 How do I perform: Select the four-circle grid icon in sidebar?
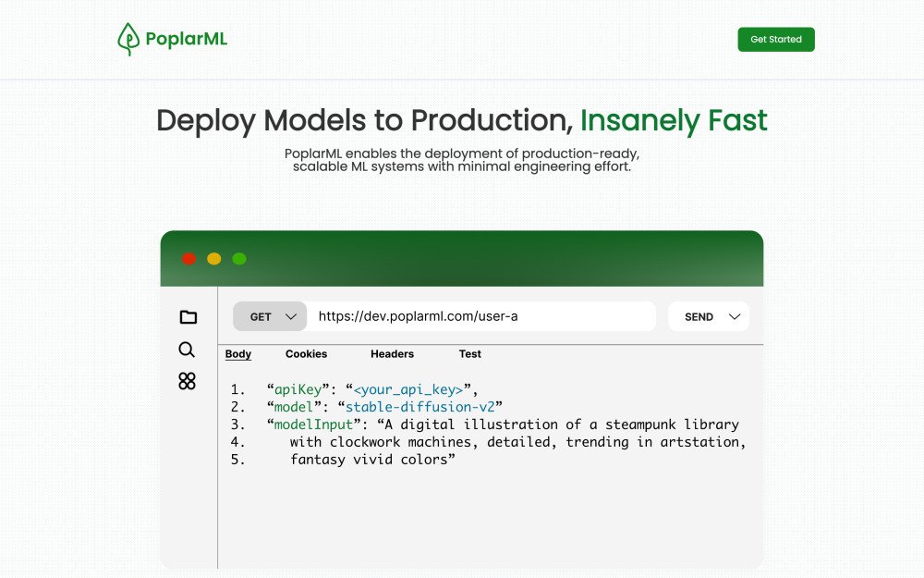187,381
